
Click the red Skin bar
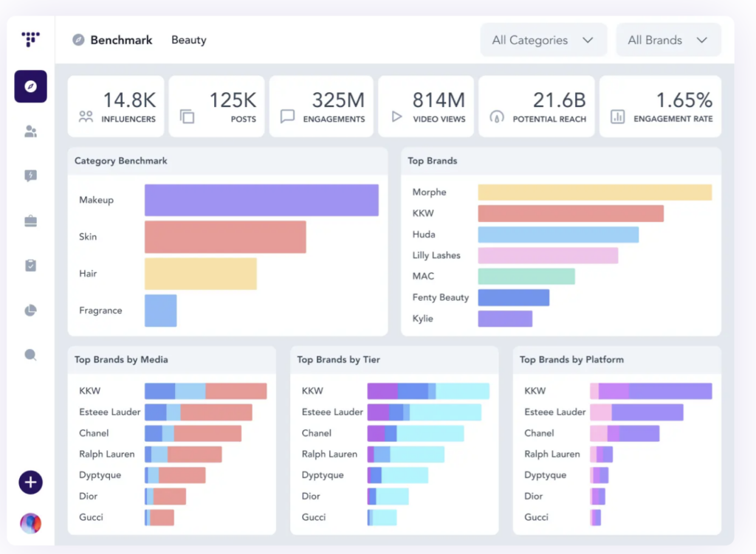(x=225, y=237)
